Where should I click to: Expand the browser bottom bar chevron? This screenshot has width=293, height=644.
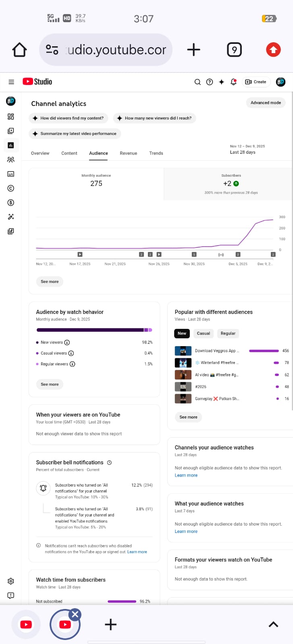tap(273, 624)
